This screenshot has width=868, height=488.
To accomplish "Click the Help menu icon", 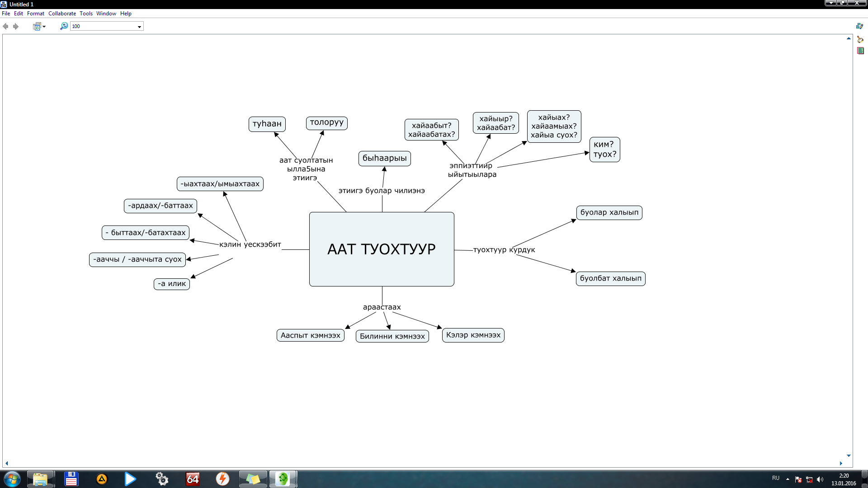I will click(125, 13).
